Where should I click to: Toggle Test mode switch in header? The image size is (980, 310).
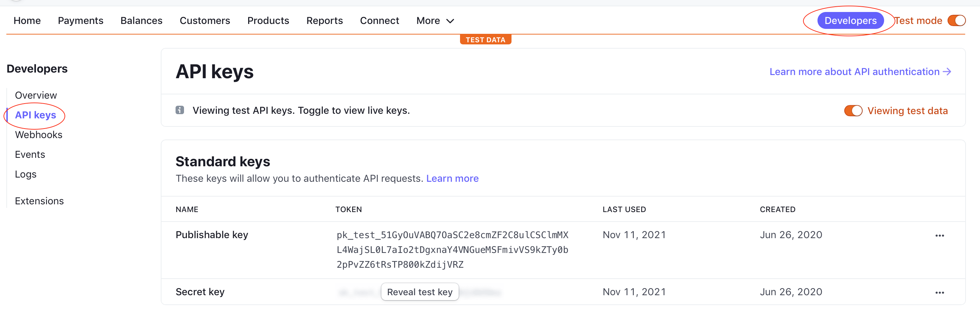point(956,20)
